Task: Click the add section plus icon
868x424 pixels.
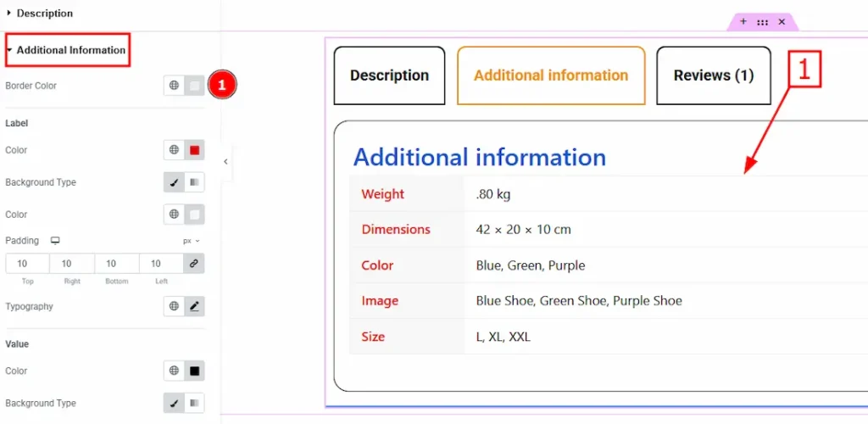Action: pyautogui.click(x=743, y=21)
